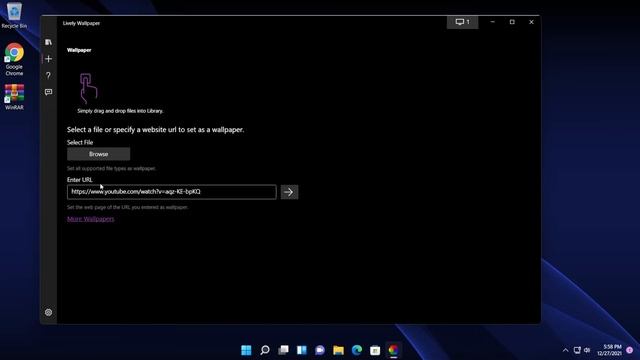
Task: Open clock showing 12/27/2021
Action: pos(609,350)
